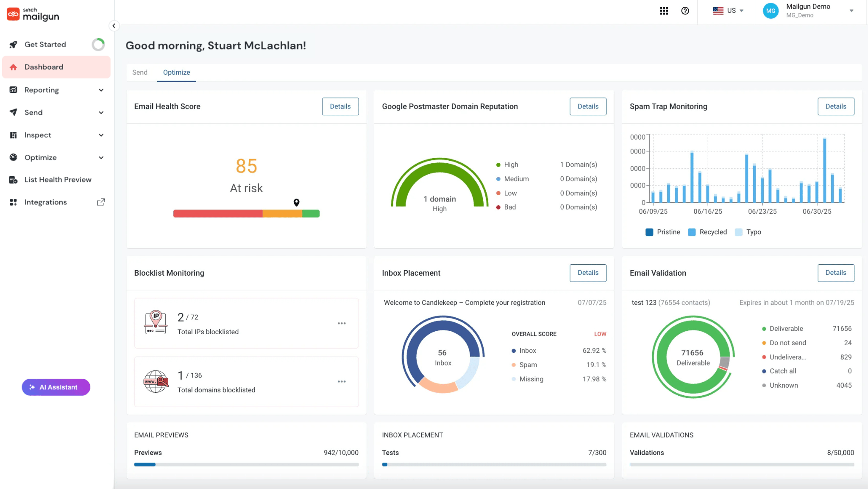Open Inbox Placement details
Viewport: 868px width, 489px height.
588,273
